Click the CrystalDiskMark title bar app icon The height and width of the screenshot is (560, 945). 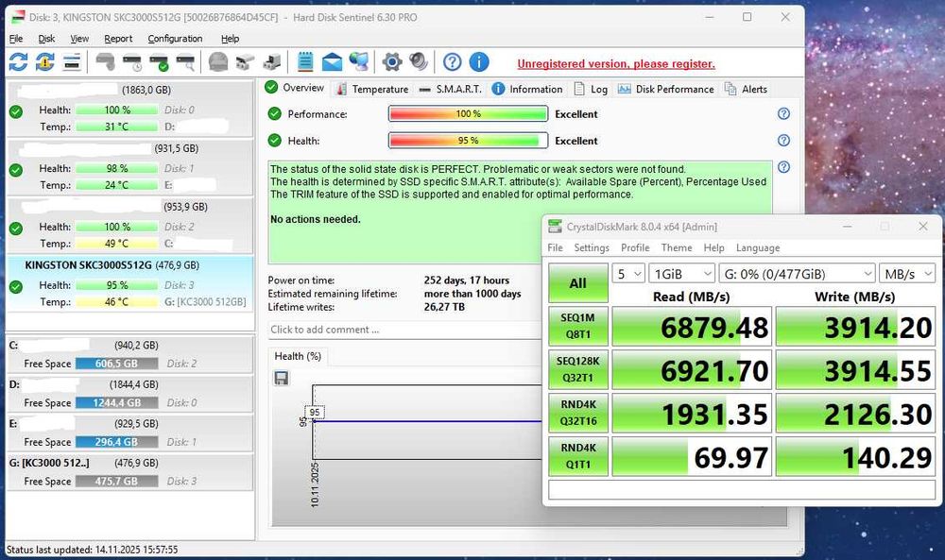(x=555, y=227)
